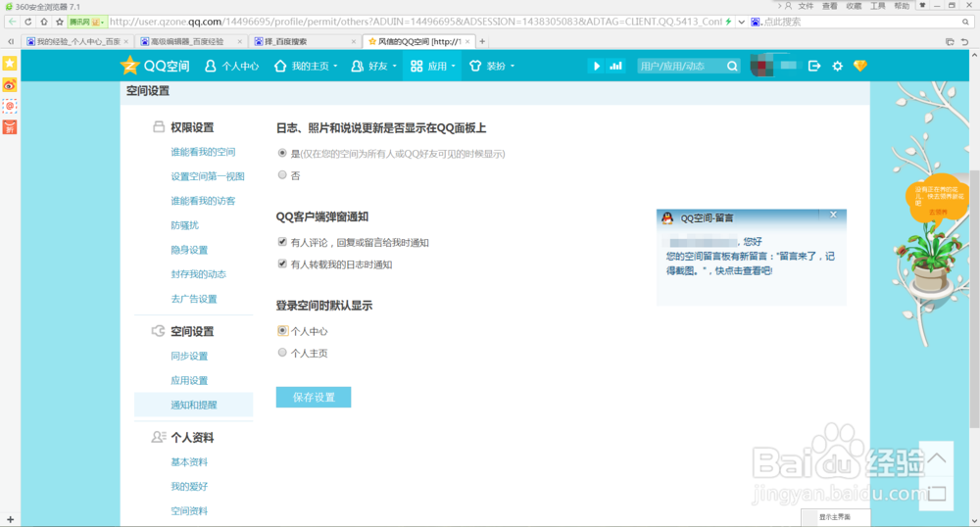Select 通知和提醒 in sidebar
The height and width of the screenshot is (527, 980).
pos(194,405)
